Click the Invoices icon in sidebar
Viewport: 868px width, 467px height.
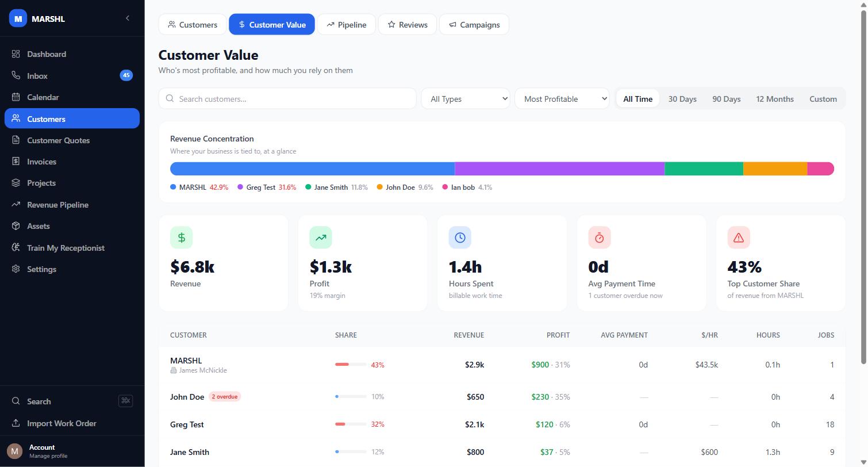(x=16, y=162)
